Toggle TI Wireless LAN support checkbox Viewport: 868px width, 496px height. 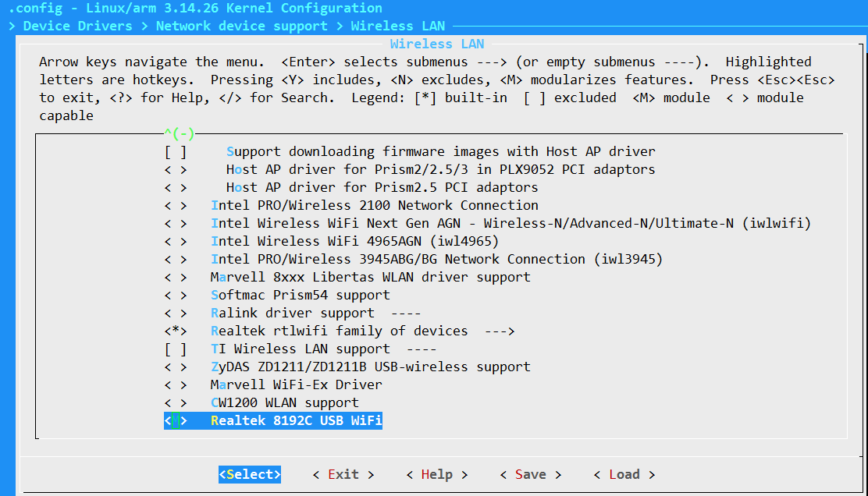[x=176, y=349]
